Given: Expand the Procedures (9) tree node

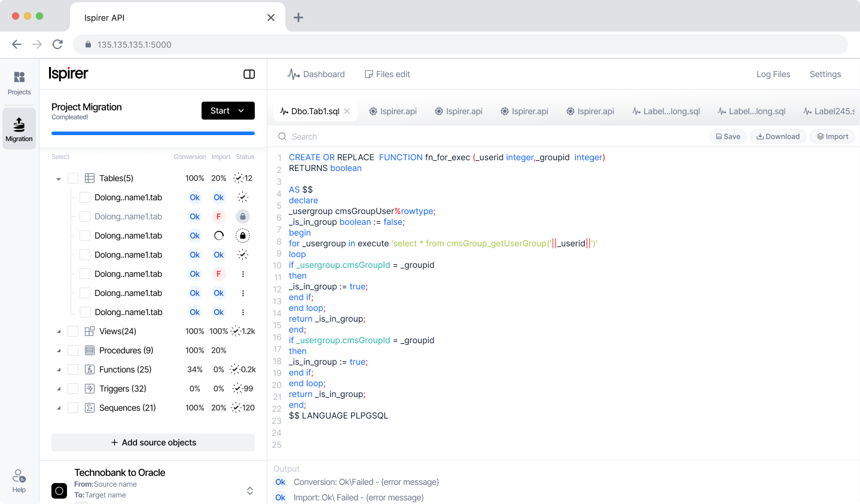Looking at the screenshot, I should tap(59, 351).
